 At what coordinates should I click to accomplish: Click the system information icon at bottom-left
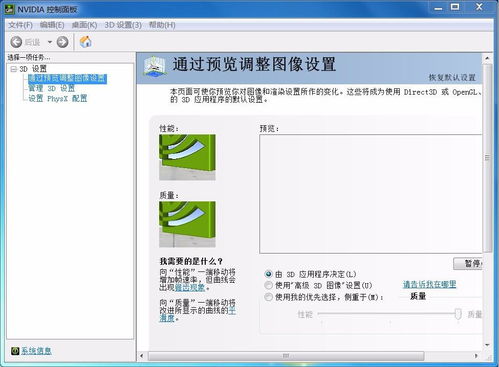pyautogui.click(x=15, y=351)
